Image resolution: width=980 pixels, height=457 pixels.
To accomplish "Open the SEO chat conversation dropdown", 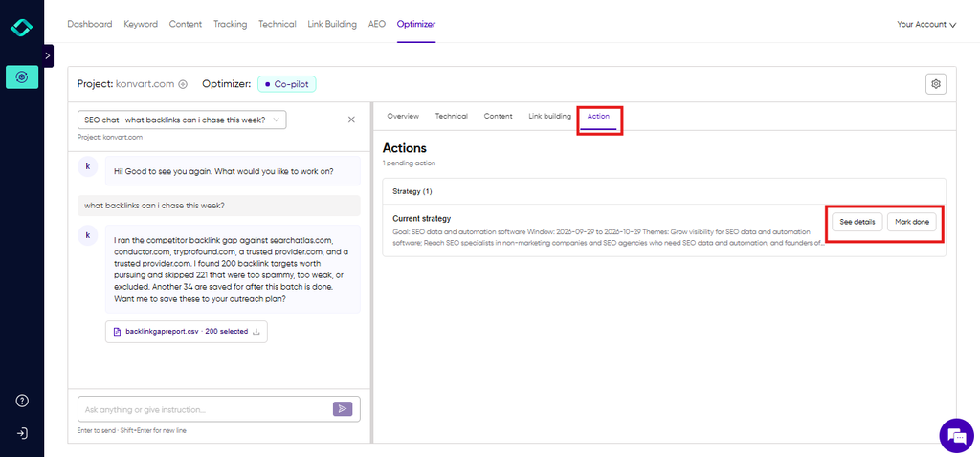I will 182,120.
